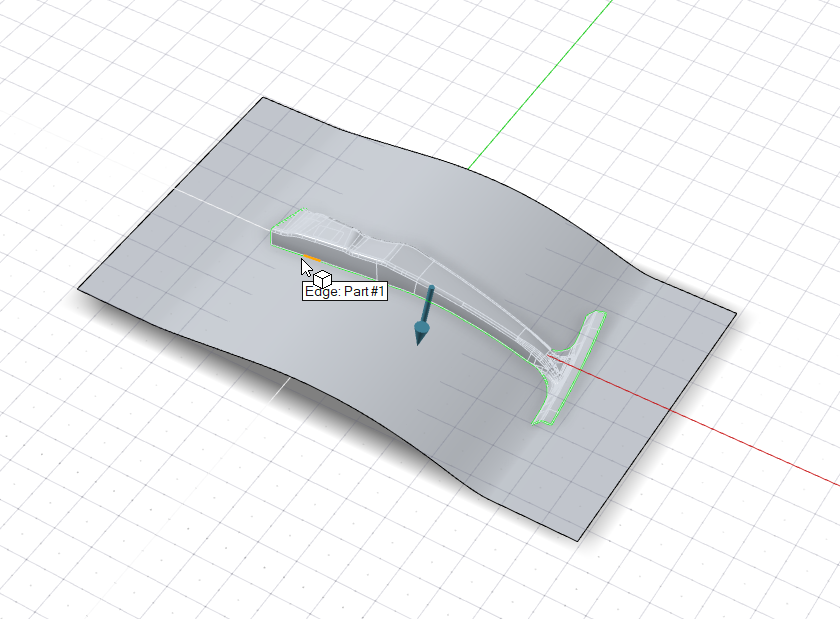Click the small cube icon beside the cursor
Image resolution: width=840 pixels, height=619 pixels.
click(323, 280)
